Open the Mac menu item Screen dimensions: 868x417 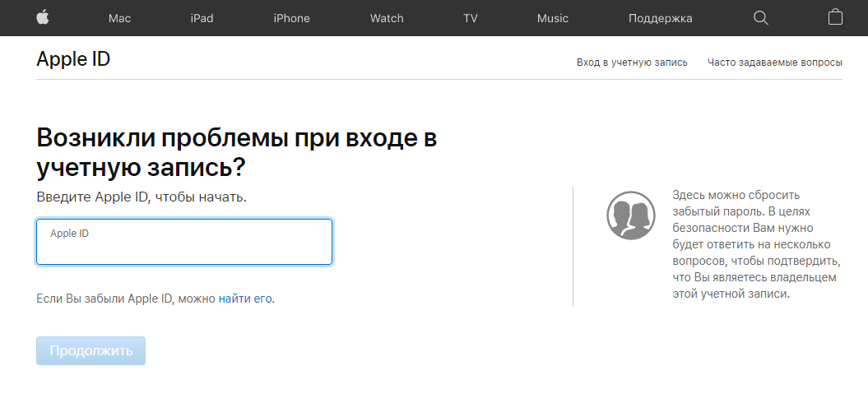119,18
